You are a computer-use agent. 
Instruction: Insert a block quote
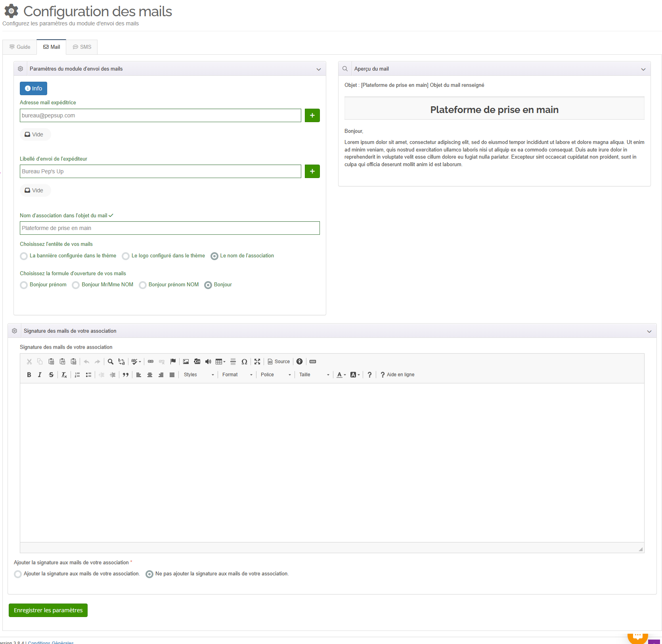126,375
